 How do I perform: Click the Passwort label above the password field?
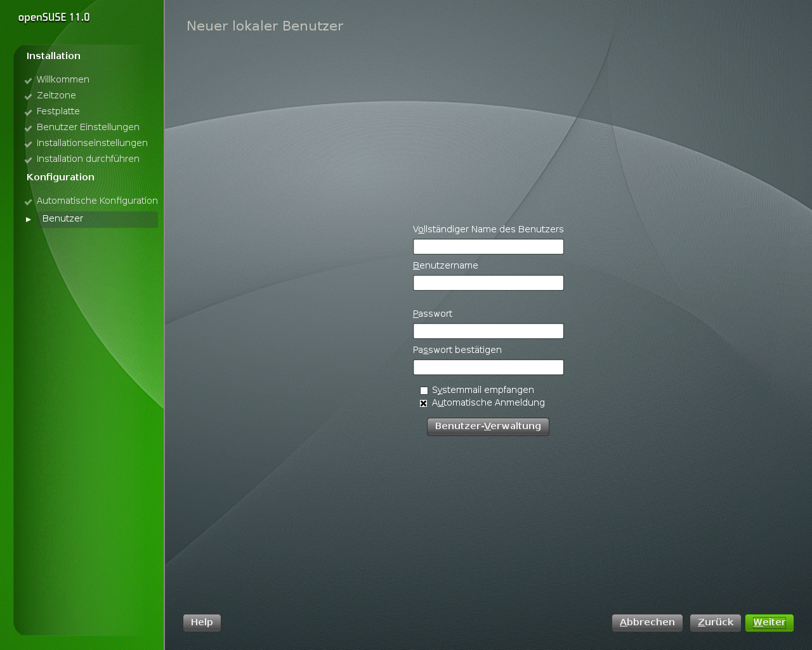click(433, 314)
